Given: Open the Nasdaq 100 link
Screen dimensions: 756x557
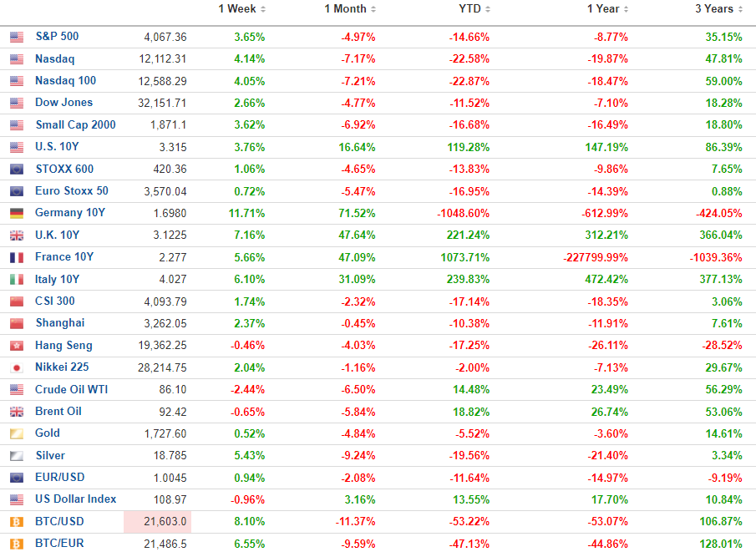Looking at the screenshot, I should pyautogui.click(x=65, y=80).
